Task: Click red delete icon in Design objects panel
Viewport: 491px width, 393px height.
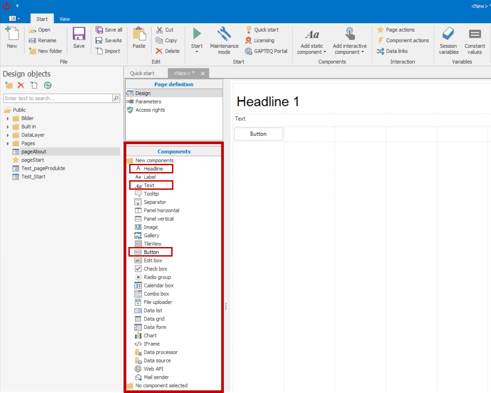Action: (21, 85)
